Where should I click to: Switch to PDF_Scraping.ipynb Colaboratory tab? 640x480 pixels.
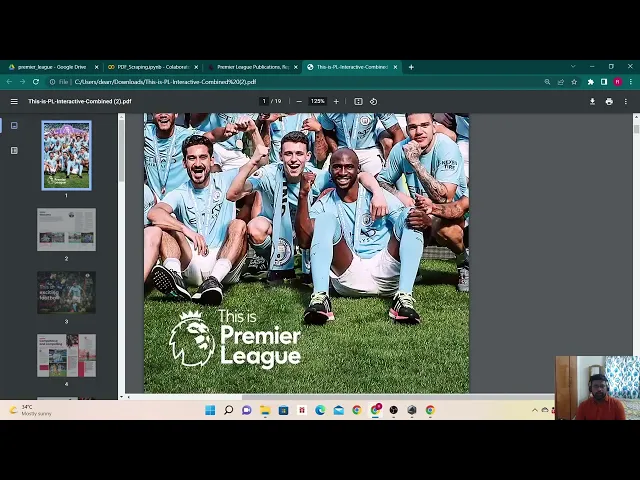click(153, 67)
